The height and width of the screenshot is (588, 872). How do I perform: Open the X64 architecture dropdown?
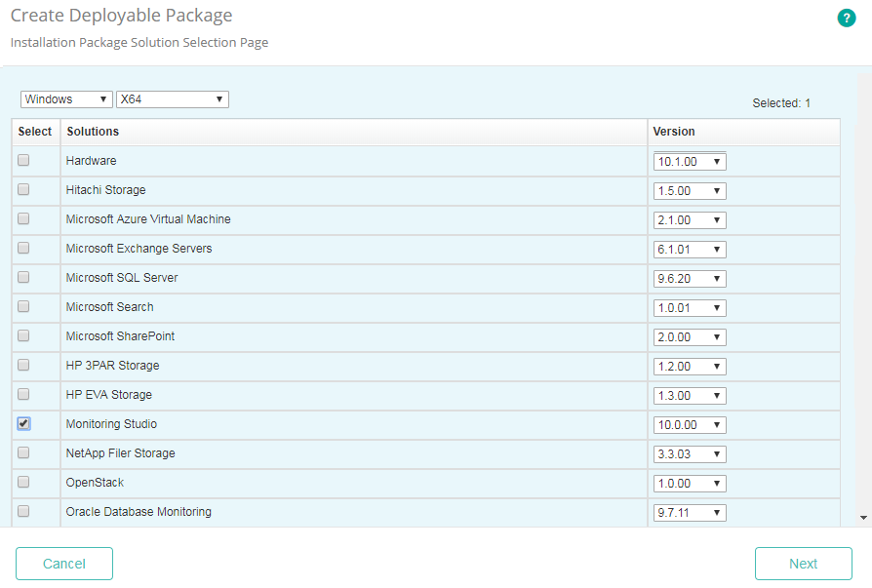pos(172,98)
